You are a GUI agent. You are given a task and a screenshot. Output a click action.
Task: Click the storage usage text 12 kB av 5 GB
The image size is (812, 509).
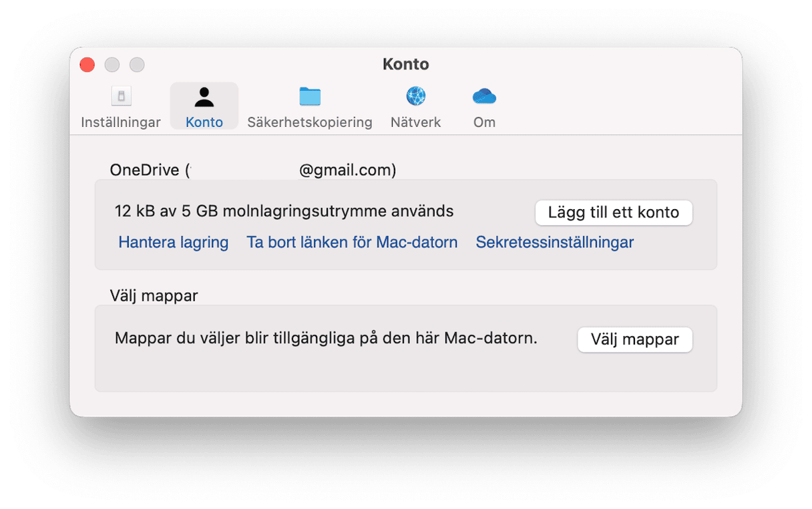[284, 212]
